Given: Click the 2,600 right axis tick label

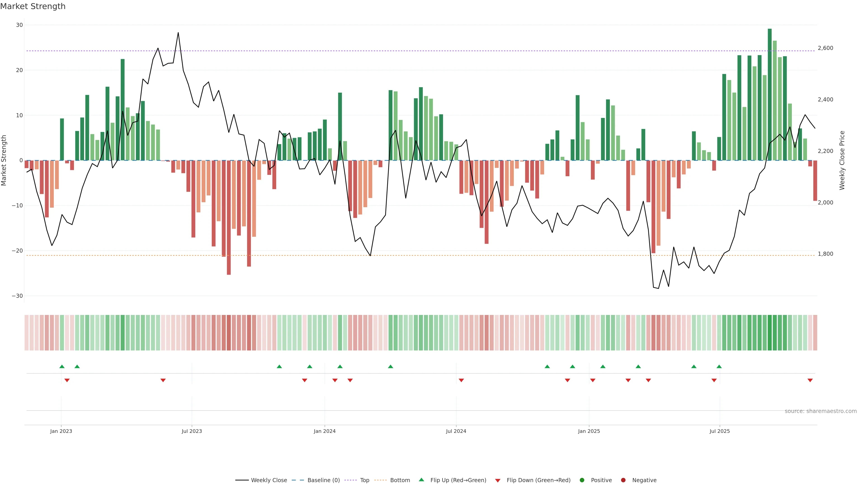Looking at the screenshot, I should (x=825, y=48).
